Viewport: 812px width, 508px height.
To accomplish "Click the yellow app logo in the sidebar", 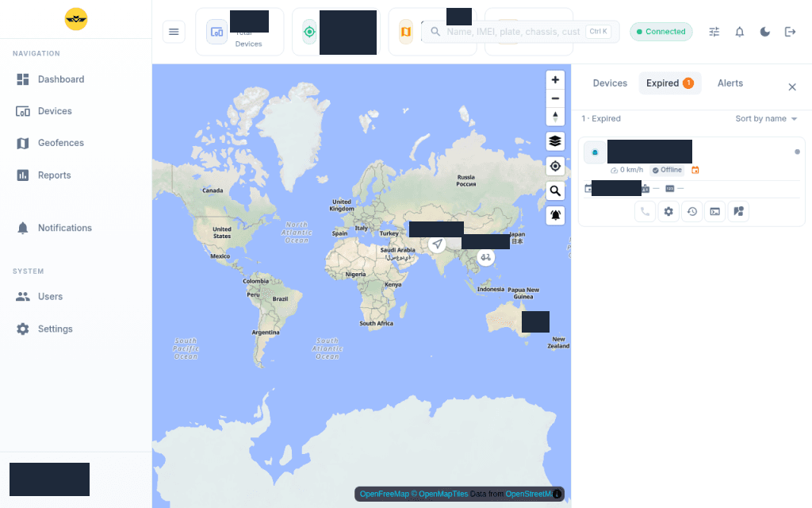I will point(76,19).
